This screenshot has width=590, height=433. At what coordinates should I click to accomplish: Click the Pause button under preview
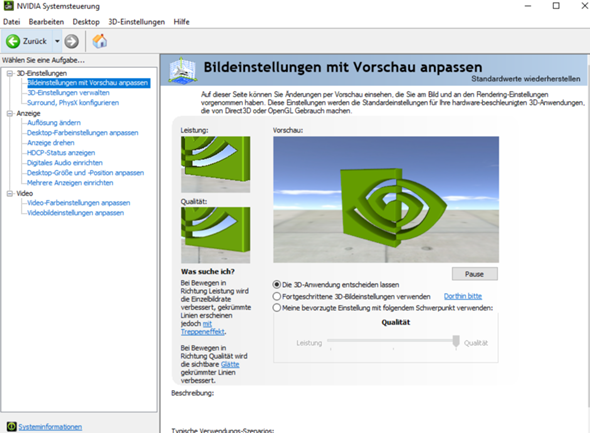coord(474,274)
